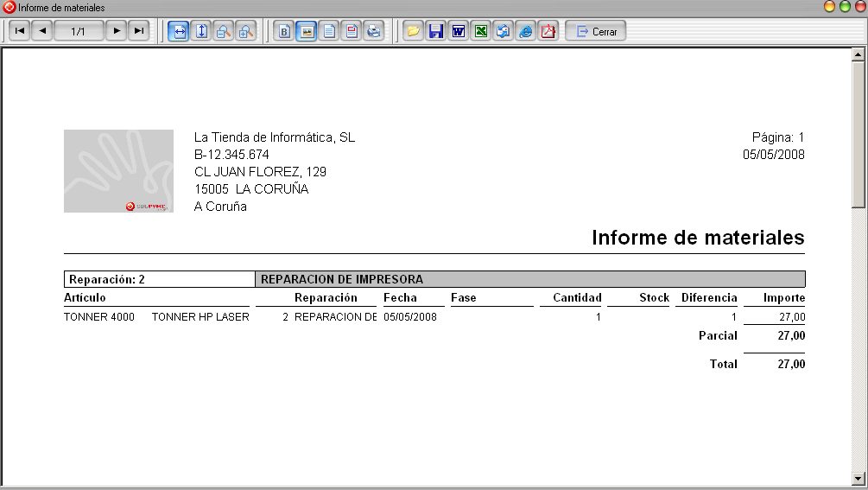Go to the first page

20,31
